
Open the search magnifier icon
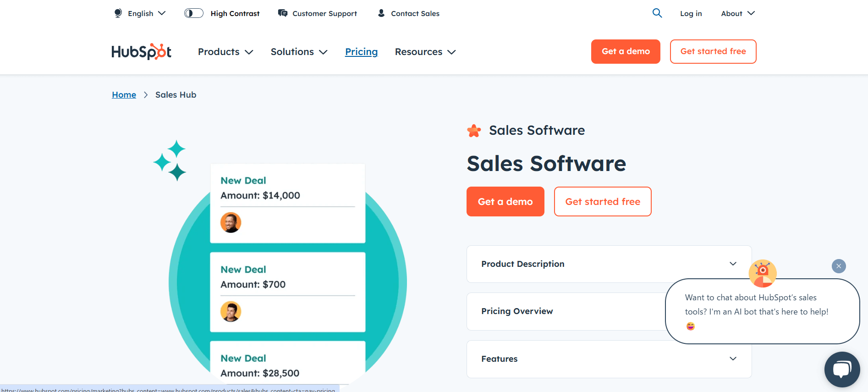[657, 13]
